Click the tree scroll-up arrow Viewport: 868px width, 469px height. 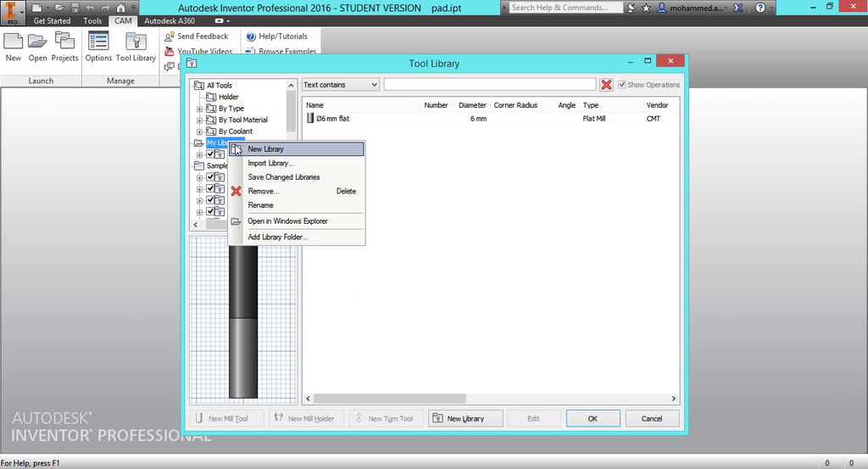click(292, 86)
